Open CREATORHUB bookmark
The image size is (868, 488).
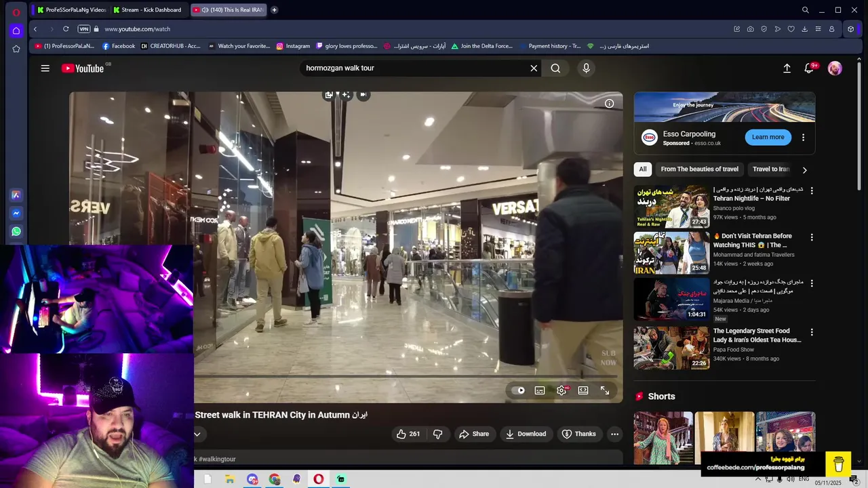[x=171, y=46]
